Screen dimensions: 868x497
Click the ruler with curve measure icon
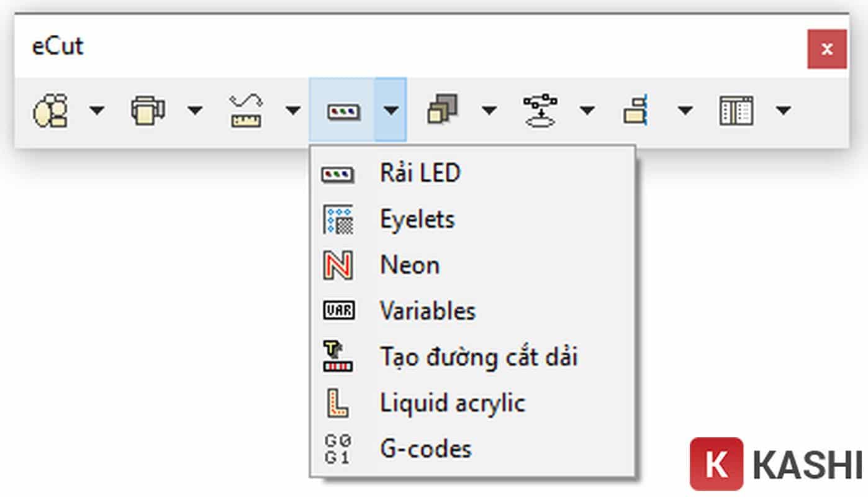[246, 111]
